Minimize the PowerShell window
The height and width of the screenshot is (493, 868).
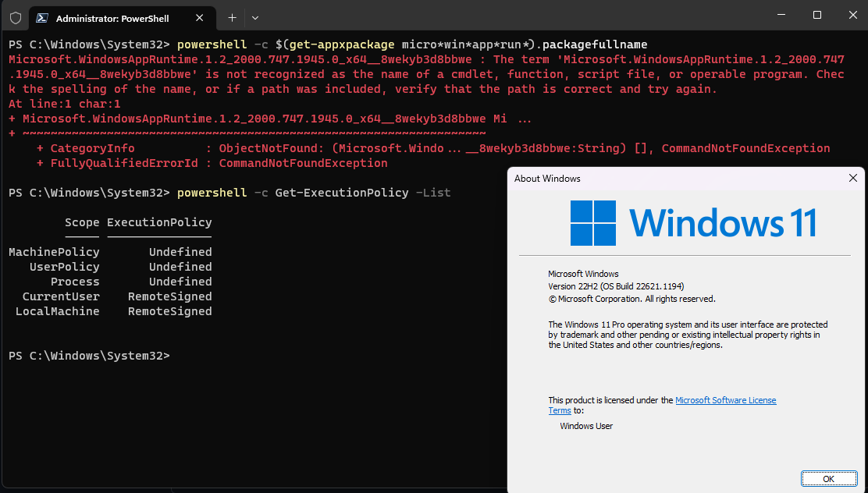[780, 15]
